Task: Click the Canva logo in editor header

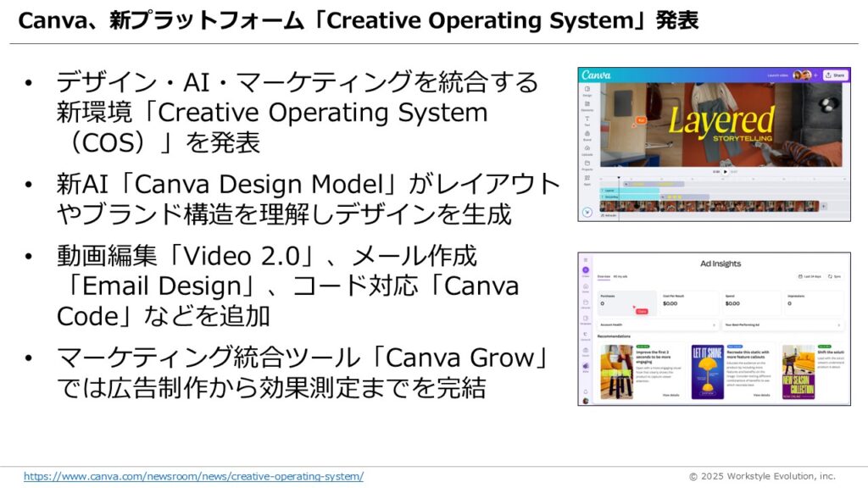Action: (597, 75)
